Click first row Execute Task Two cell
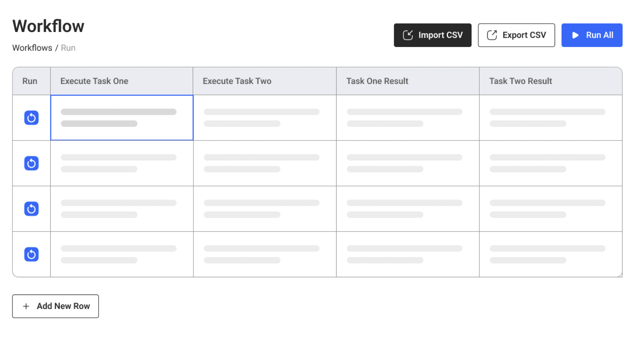The image size is (644, 350). pos(264,118)
